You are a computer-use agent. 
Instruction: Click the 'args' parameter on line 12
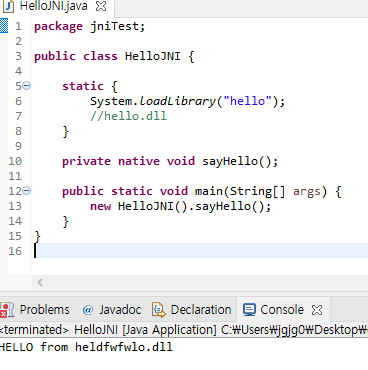(307, 192)
